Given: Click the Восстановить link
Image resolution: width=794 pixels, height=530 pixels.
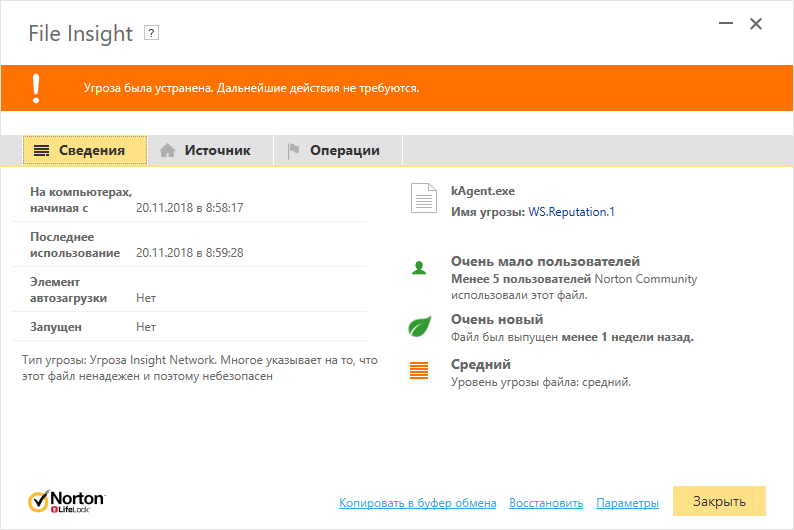Looking at the screenshot, I should 546,503.
